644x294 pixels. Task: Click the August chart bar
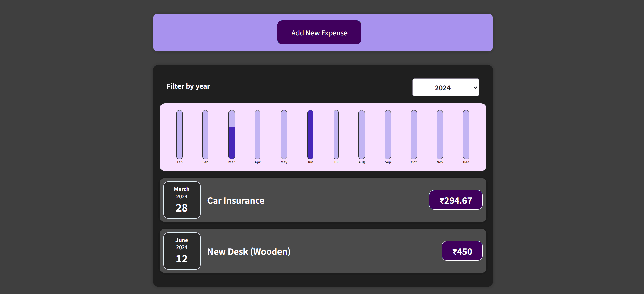tap(361, 134)
